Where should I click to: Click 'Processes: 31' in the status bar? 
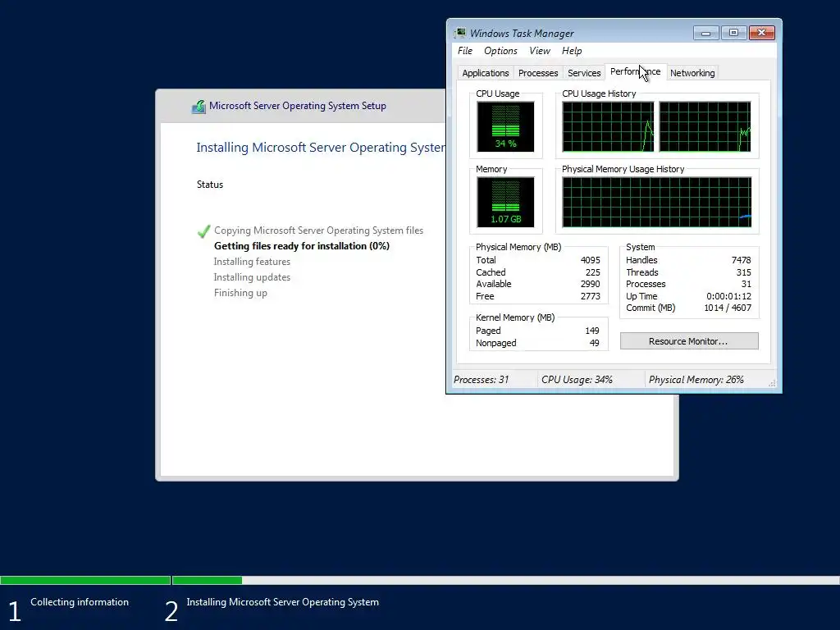(481, 379)
